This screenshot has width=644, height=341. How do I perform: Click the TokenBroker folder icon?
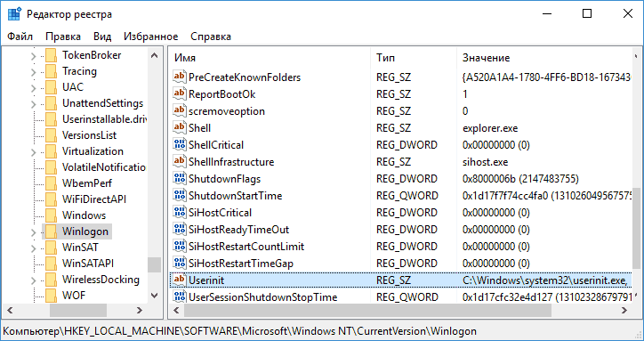click(x=51, y=55)
